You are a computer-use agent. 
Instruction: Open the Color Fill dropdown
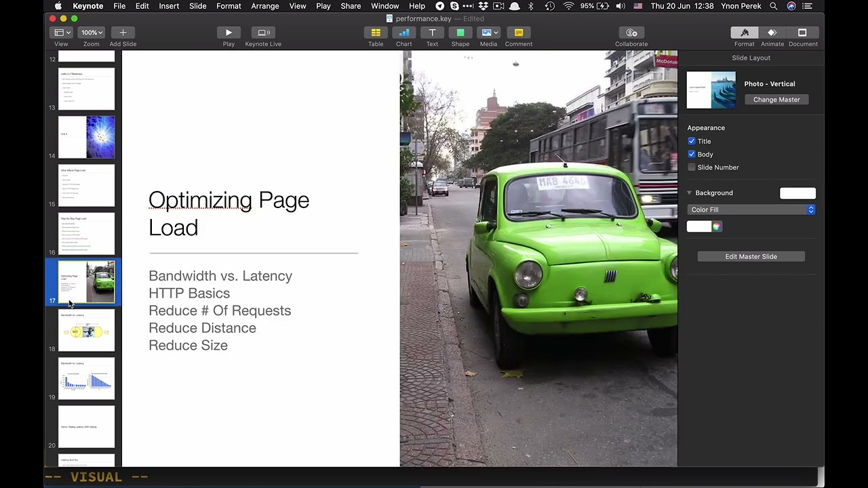coord(751,210)
